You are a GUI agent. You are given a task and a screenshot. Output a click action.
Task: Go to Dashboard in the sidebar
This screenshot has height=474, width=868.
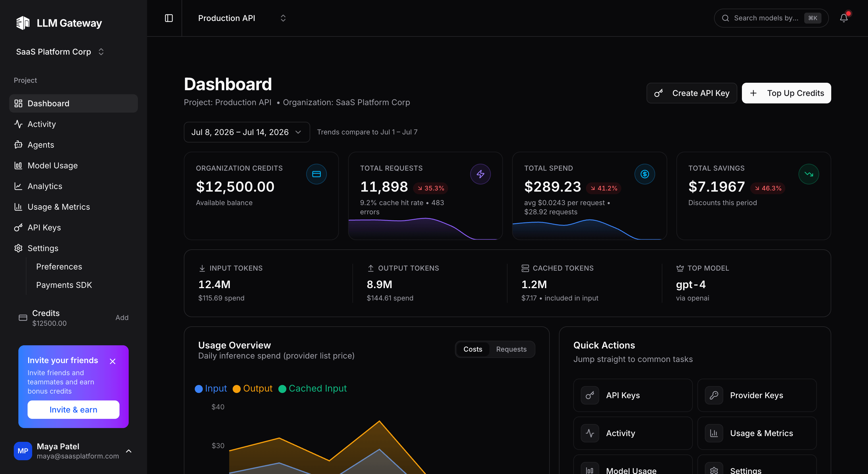point(74,103)
